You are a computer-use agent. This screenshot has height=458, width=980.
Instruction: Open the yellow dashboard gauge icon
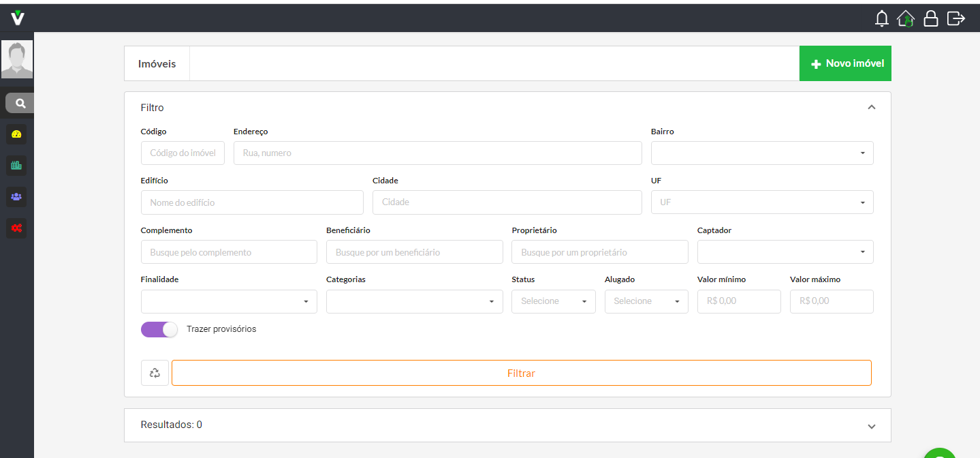point(17,134)
